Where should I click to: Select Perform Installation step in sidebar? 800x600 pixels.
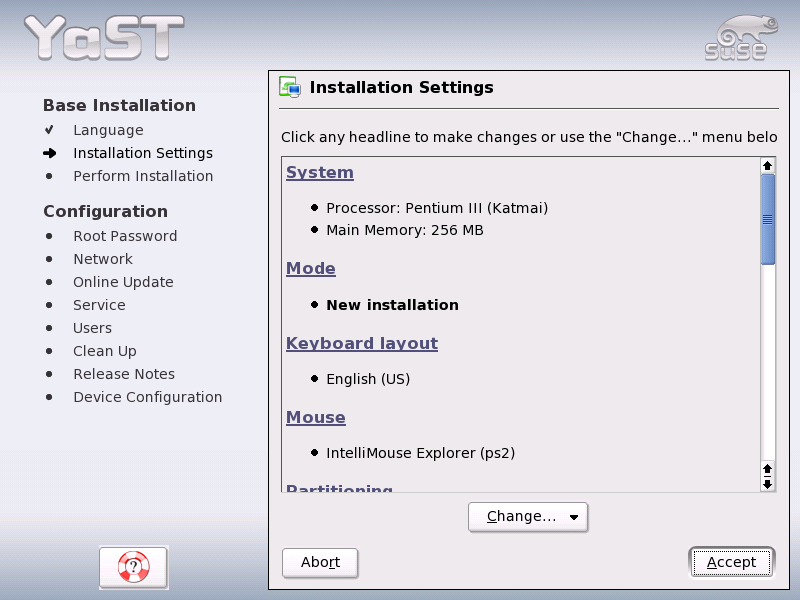pos(143,176)
